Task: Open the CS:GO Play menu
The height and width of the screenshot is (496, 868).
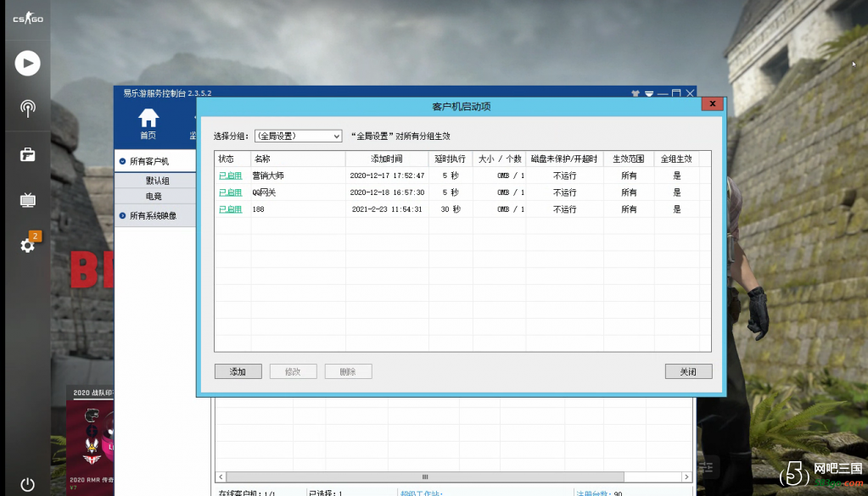Action: pyautogui.click(x=28, y=63)
